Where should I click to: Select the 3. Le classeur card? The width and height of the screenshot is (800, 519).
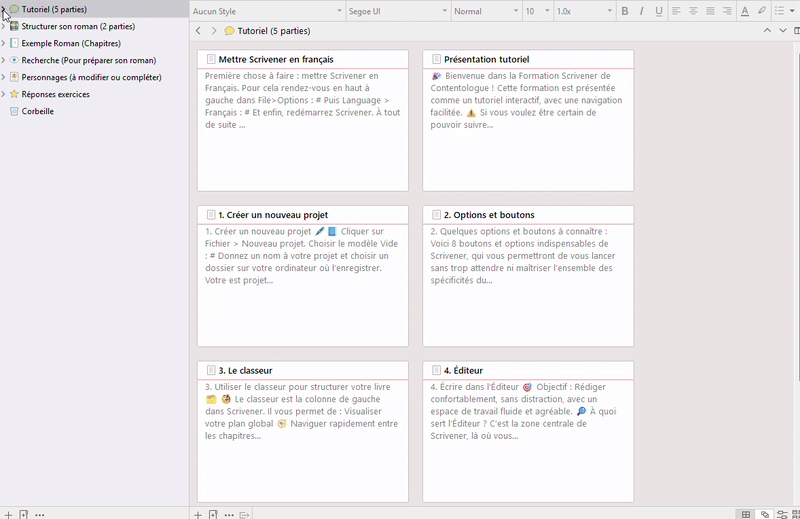click(x=303, y=432)
